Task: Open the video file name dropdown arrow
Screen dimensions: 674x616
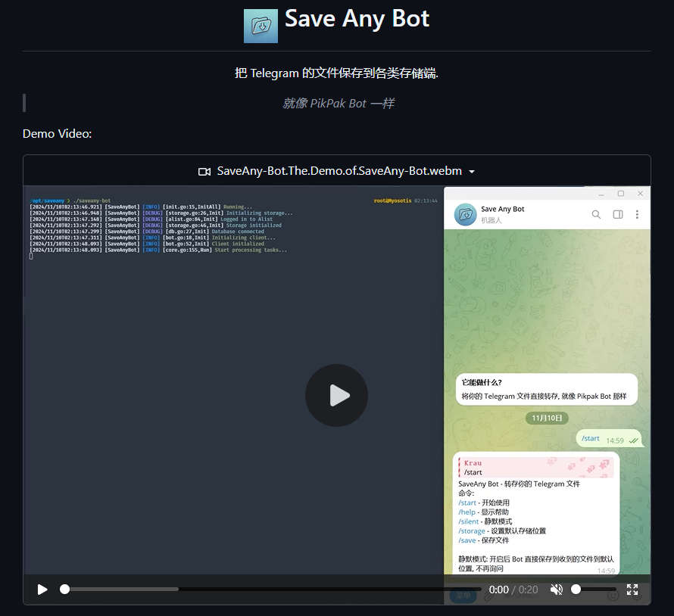Action: [472, 171]
